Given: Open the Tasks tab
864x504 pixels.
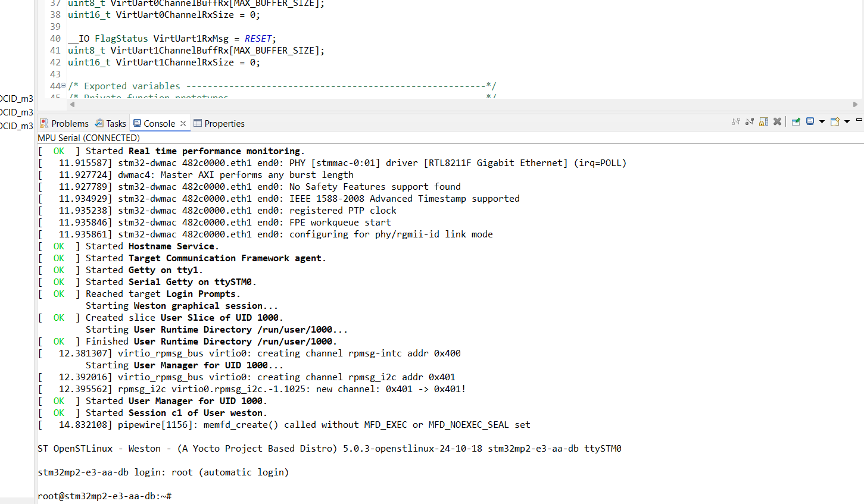Looking at the screenshot, I should (x=115, y=123).
